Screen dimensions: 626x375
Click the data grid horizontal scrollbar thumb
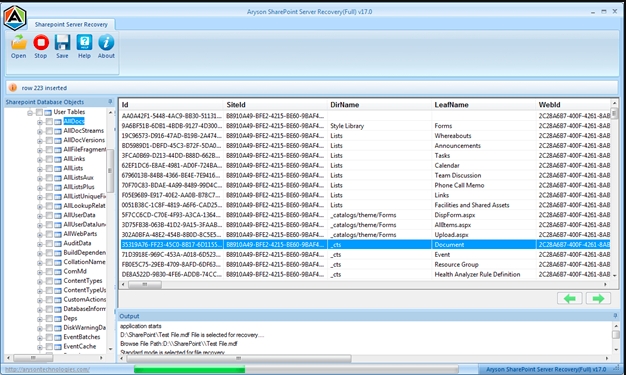tap(145, 284)
